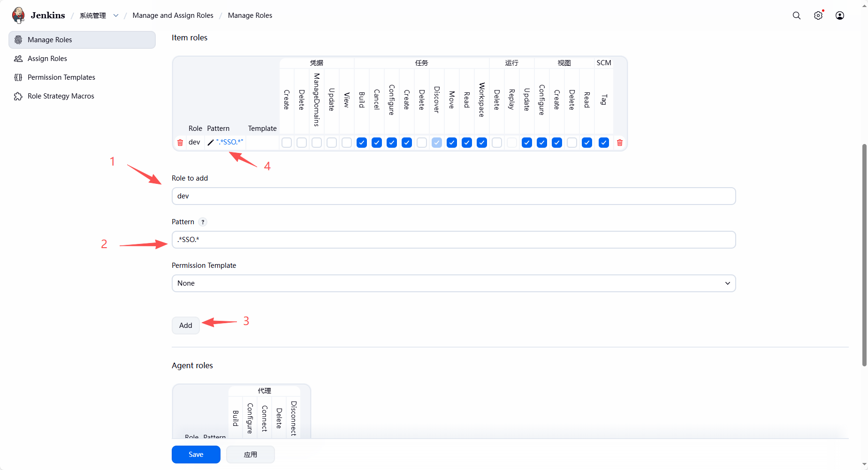Viewport: 868px width, 470px height.
Task: Click the Jenkins logo icon
Action: click(18, 15)
